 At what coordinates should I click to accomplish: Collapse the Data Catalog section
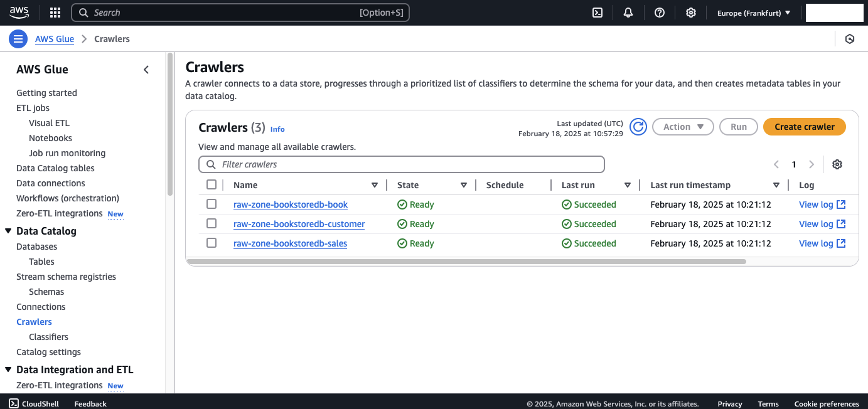click(x=7, y=231)
